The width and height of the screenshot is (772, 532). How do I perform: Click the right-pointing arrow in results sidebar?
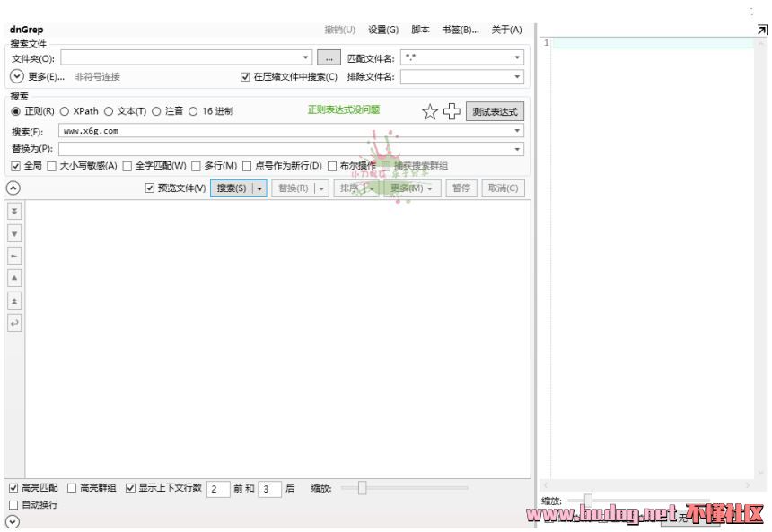coord(14,256)
